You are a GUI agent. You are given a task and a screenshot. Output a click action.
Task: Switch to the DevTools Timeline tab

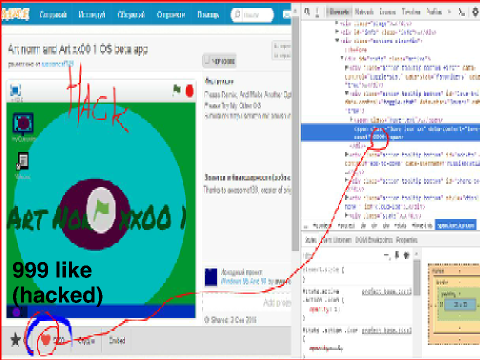pyautogui.click(x=411, y=12)
